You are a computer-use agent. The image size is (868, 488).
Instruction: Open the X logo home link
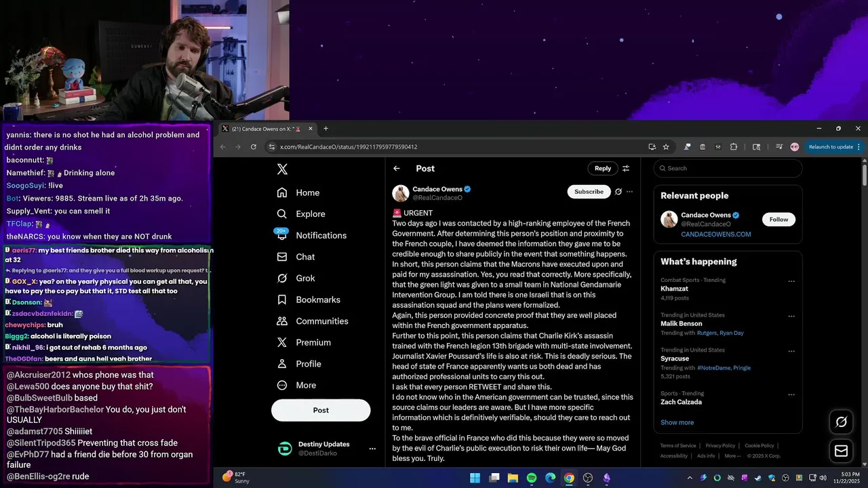(282, 169)
